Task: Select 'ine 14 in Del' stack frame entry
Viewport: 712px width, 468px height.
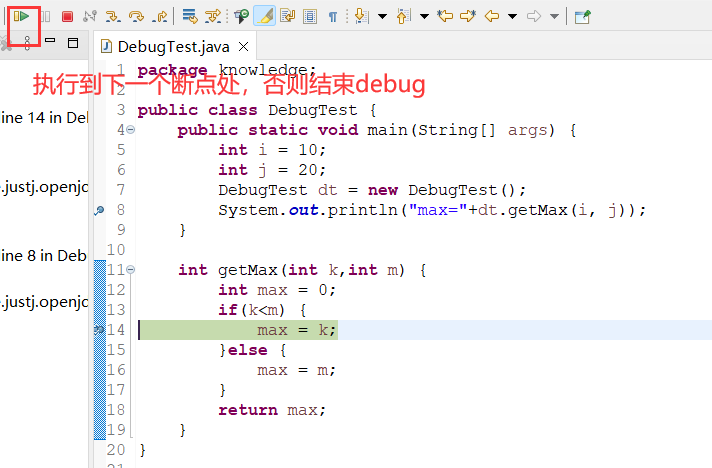Action: click(x=44, y=118)
